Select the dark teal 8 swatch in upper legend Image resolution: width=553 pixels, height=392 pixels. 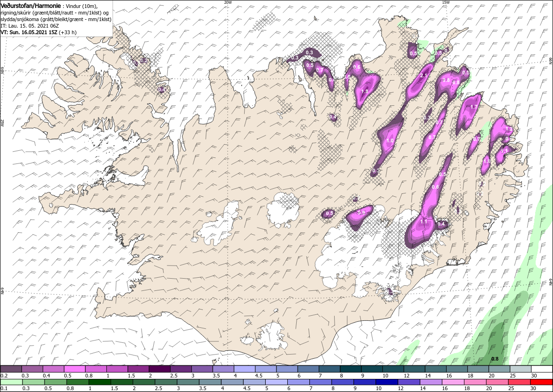[x=351, y=369]
